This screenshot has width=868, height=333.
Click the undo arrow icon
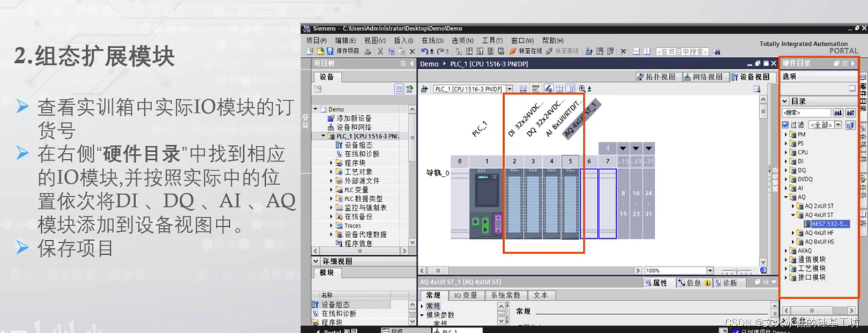424,51
